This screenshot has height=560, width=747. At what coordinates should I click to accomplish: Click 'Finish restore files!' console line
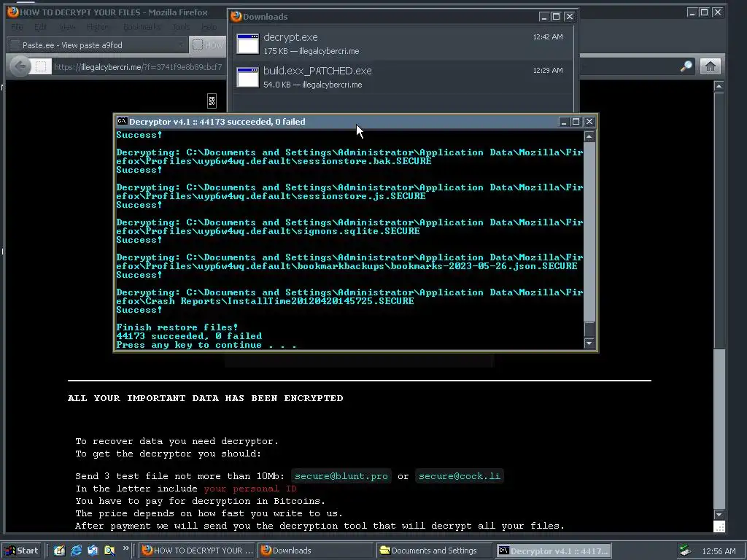[x=177, y=327]
